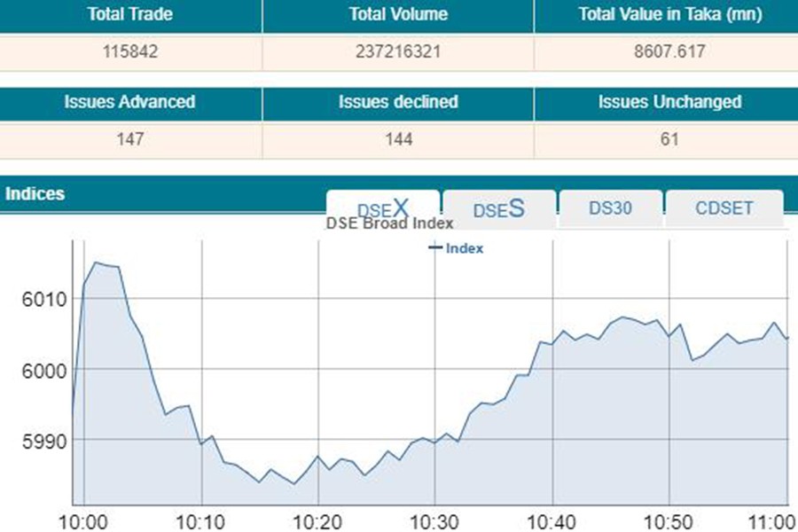Show the CDSET index chart tab
The height and width of the screenshot is (532, 798).
point(724,208)
